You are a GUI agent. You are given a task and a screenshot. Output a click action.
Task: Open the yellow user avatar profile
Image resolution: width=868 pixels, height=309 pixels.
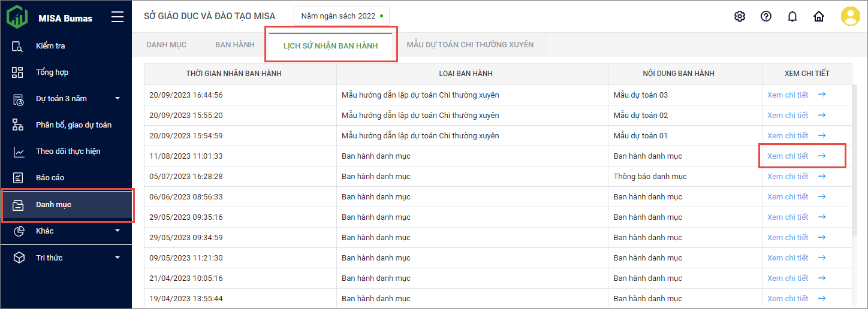(x=850, y=17)
